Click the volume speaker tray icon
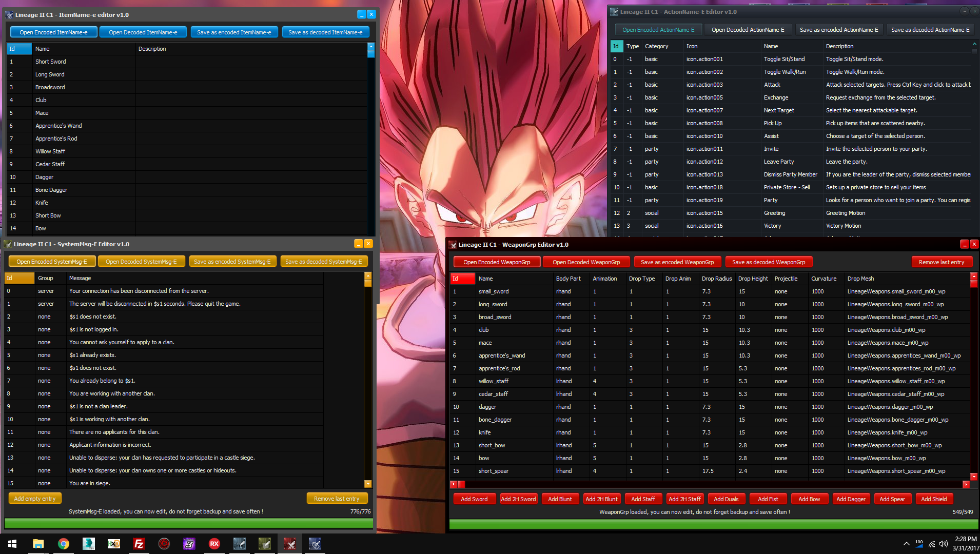The height and width of the screenshot is (554, 980). pyautogui.click(x=943, y=544)
